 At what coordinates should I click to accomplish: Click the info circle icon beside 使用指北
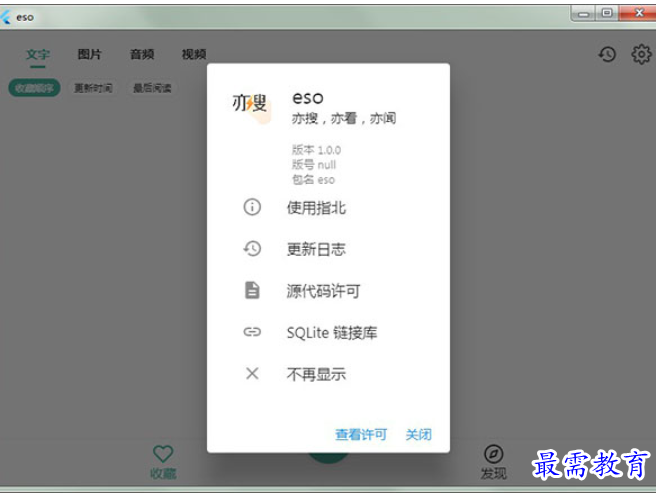coord(252,207)
